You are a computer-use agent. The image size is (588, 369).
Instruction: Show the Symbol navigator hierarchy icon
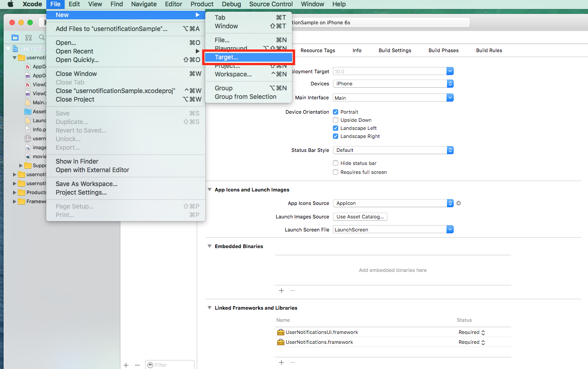click(x=29, y=37)
